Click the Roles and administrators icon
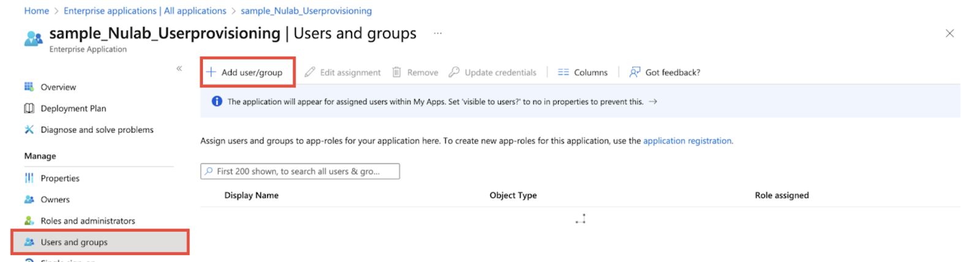The height and width of the screenshot is (262, 980). click(x=29, y=221)
